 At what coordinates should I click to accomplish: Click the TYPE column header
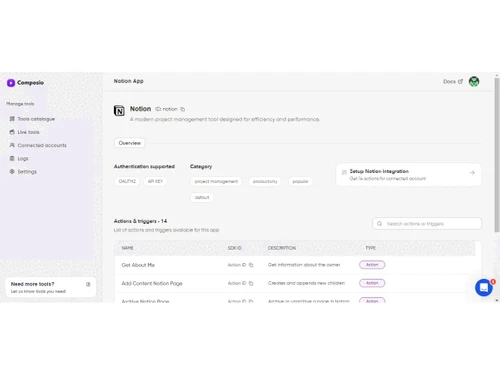[x=370, y=248]
